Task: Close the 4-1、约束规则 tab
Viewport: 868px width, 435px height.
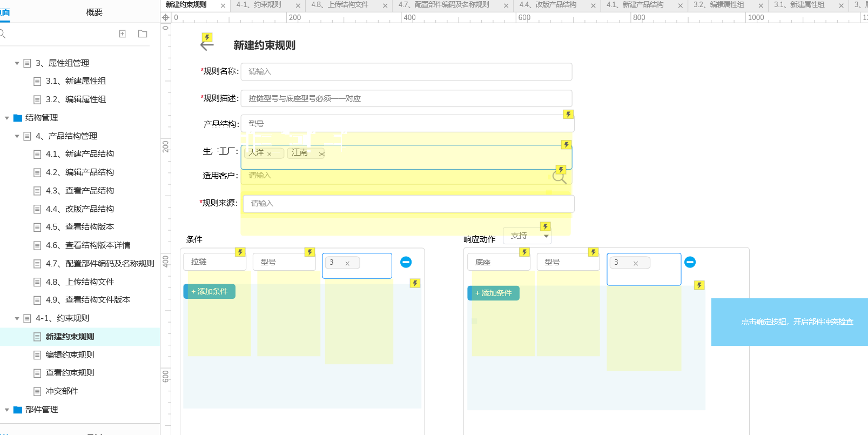Action: [298, 5]
